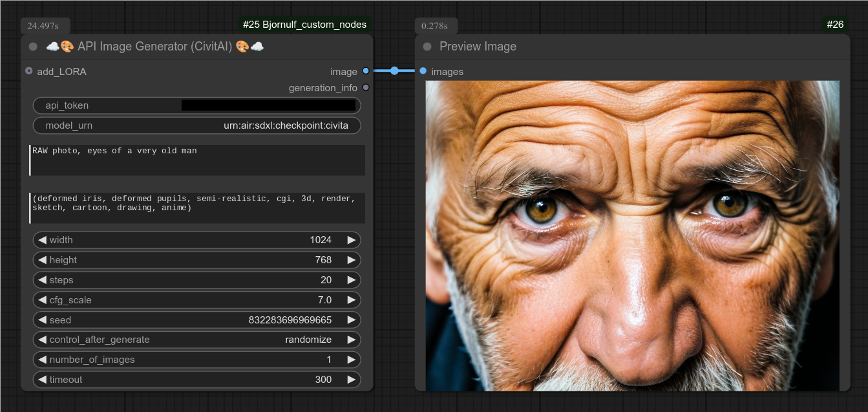Collapse the API Image Generator node dot
Viewport: 868px width, 412px height.
[x=33, y=47]
